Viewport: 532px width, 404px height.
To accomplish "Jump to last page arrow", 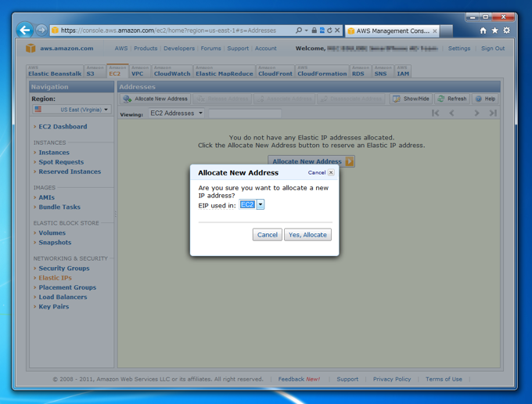I will pos(493,113).
